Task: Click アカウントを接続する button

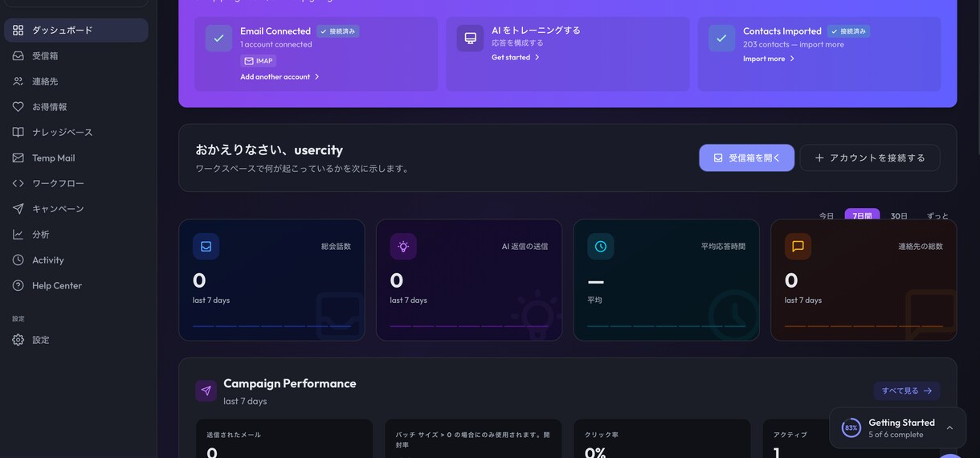Action: (x=870, y=158)
